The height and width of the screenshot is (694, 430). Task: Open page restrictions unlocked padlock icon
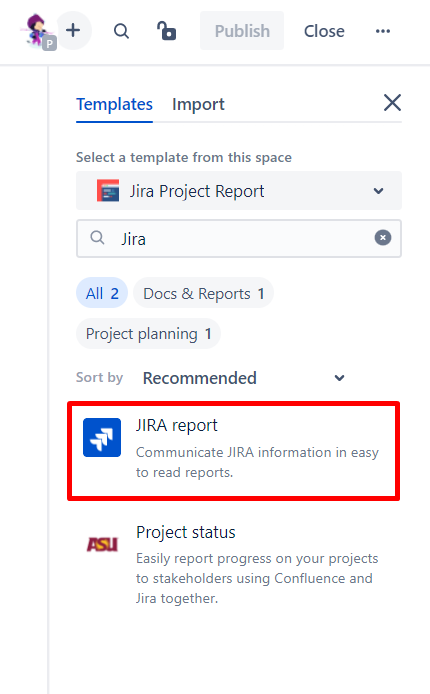(x=167, y=31)
